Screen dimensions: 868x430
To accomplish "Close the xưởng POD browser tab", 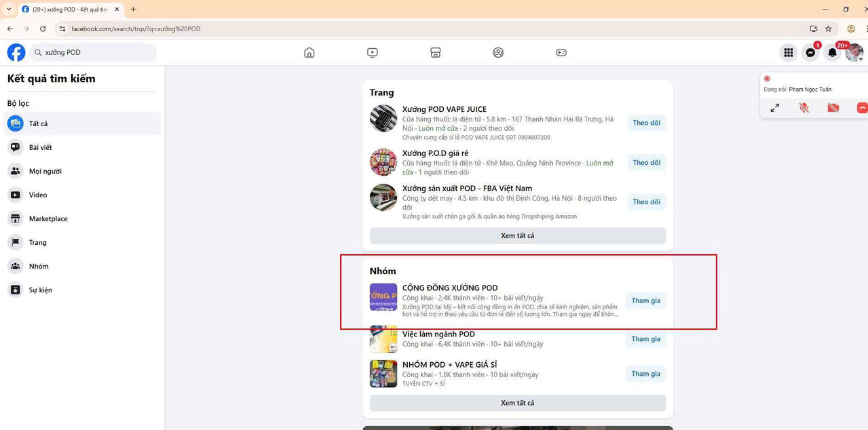I will tap(117, 9).
